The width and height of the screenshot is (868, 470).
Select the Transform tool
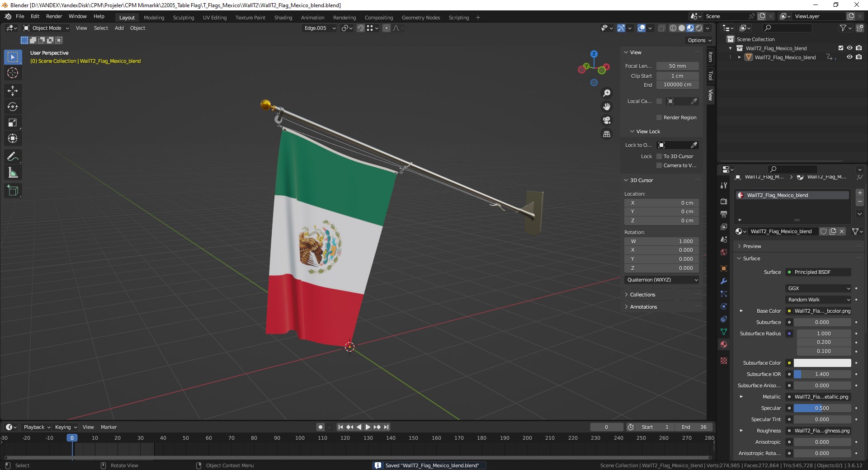tap(13, 138)
